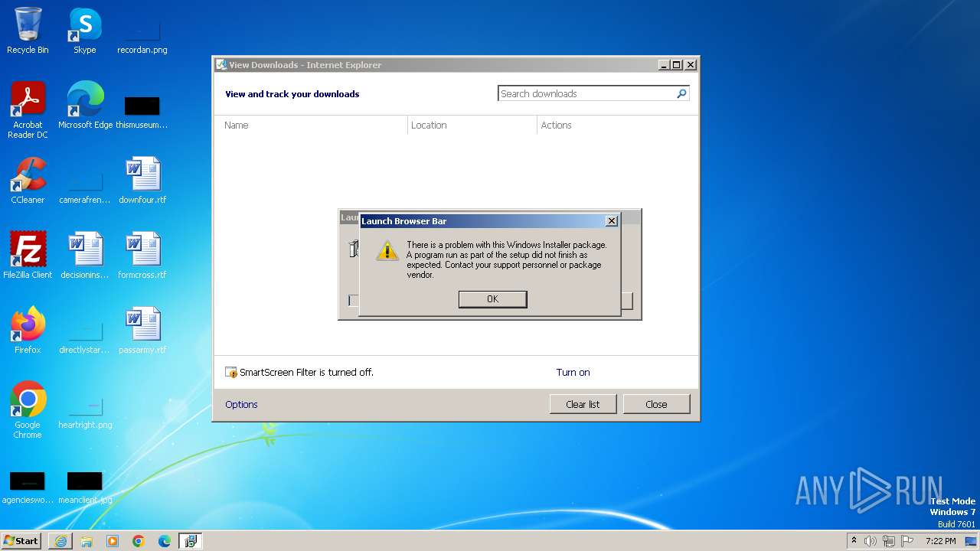Image resolution: width=980 pixels, height=551 pixels.
Task: Click the volume icon in the tray
Action: point(871,541)
